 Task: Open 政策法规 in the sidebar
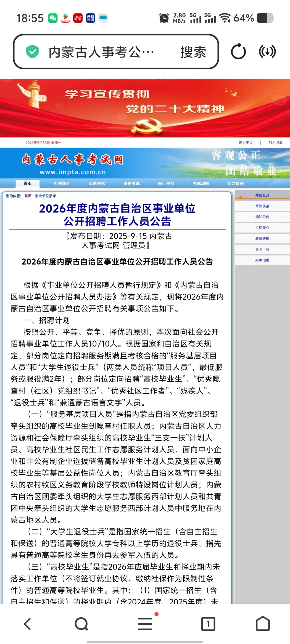click(262, 238)
